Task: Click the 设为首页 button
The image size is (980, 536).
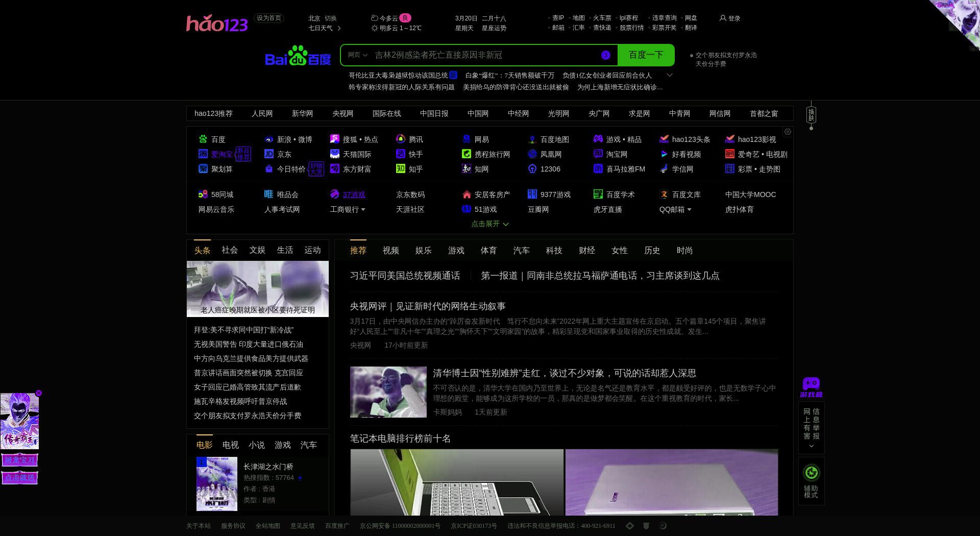Action: [x=268, y=18]
